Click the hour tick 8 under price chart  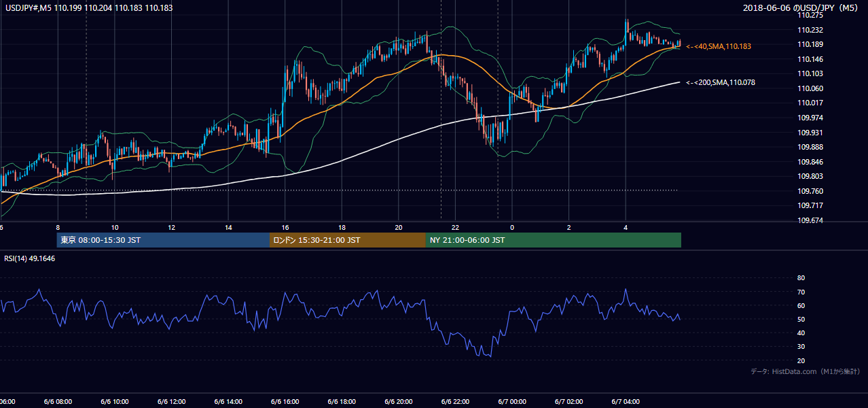pos(58,227)
